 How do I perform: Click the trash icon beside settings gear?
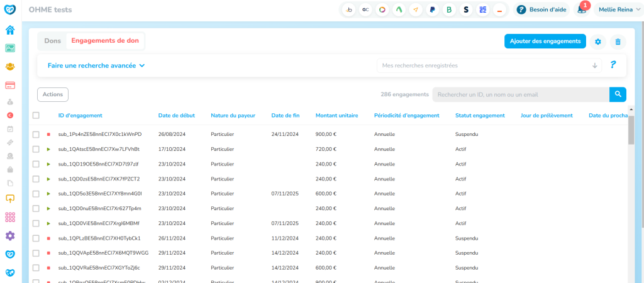tap(618, 42)
